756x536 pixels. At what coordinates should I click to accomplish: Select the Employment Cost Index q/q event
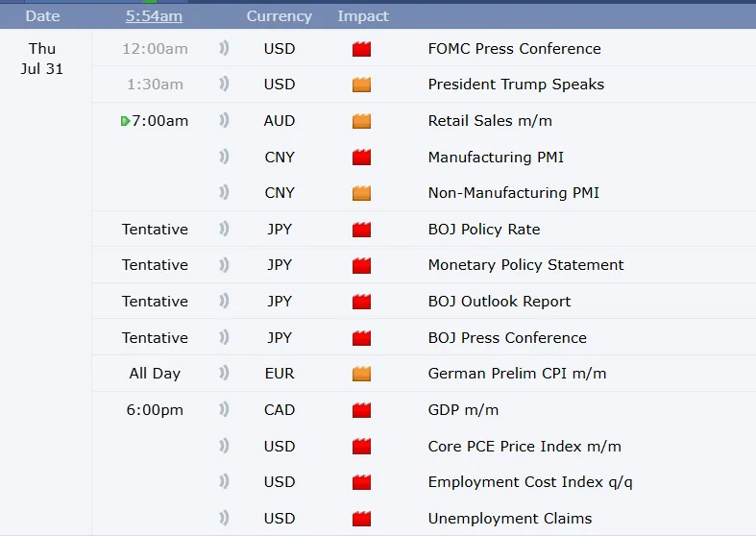point(530,482)
